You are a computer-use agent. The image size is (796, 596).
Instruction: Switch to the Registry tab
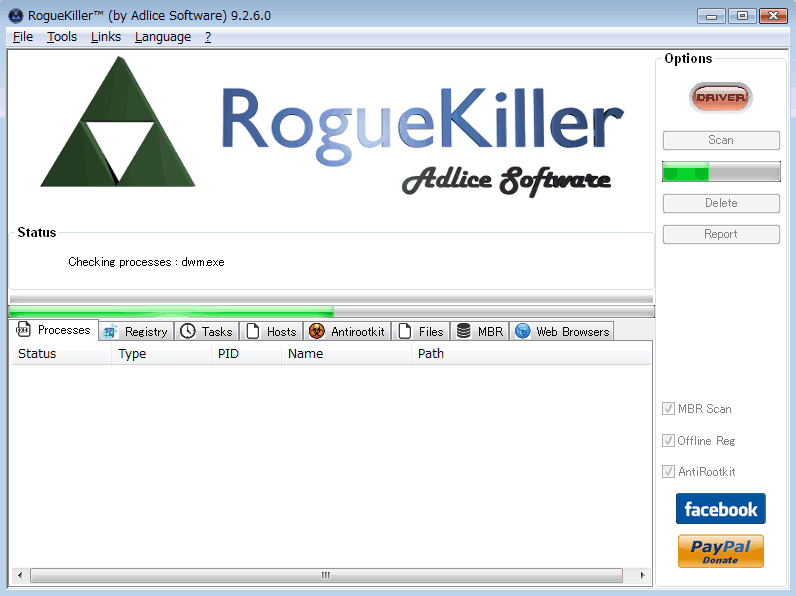pyautogui.click(x=136, y=332)
